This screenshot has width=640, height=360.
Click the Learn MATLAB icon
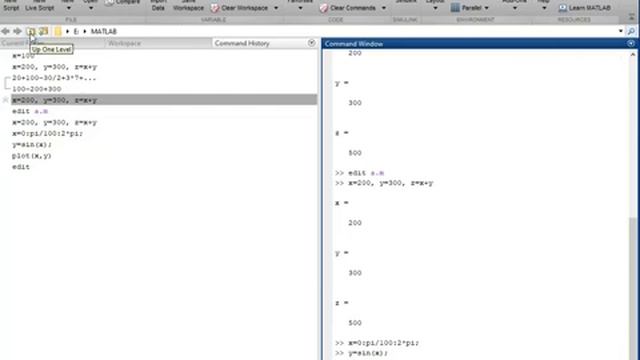563,8
